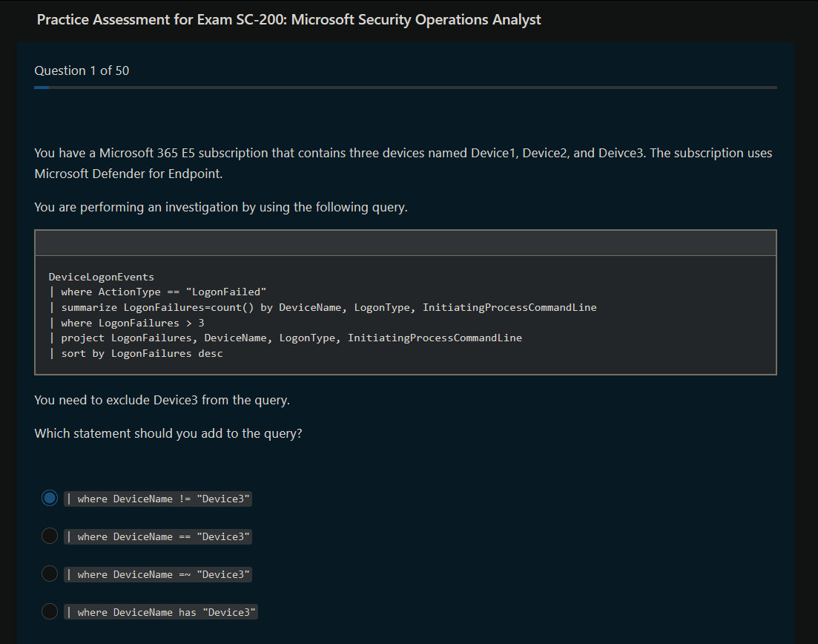Click the project LogonFailures query line
Viewport: 818px width, 644px height.
[286, 338]
